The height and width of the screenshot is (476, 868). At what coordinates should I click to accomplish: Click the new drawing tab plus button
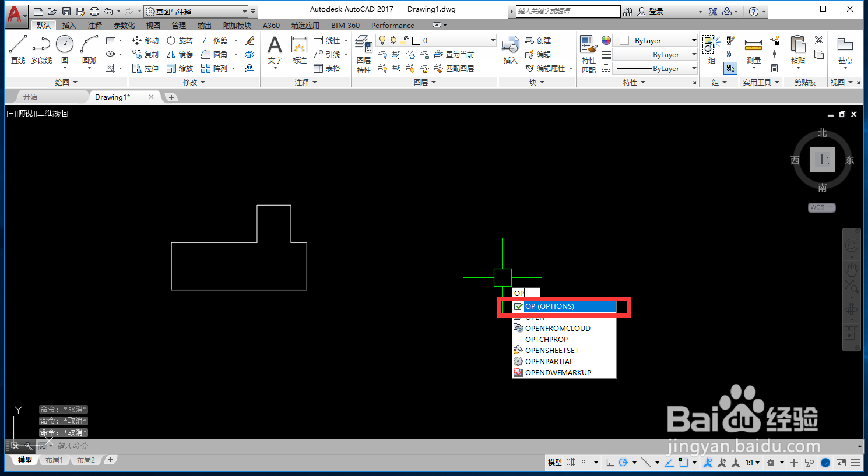tap(171, 97)
